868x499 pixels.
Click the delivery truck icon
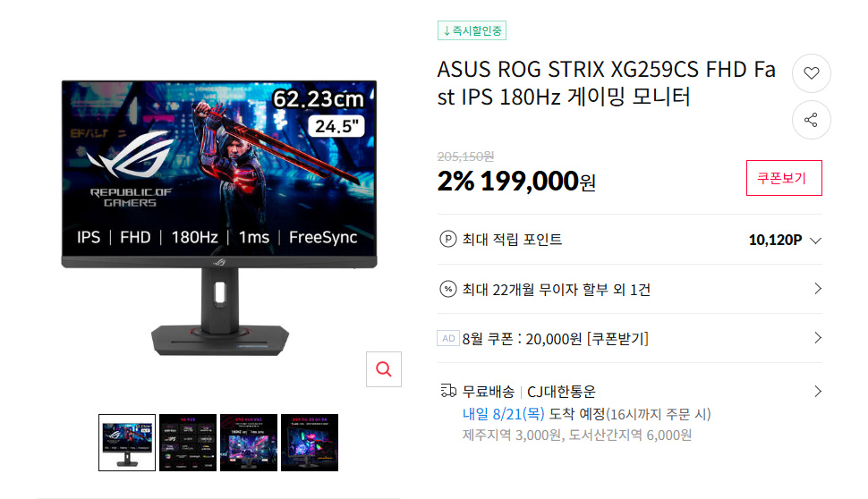point(448,391)
